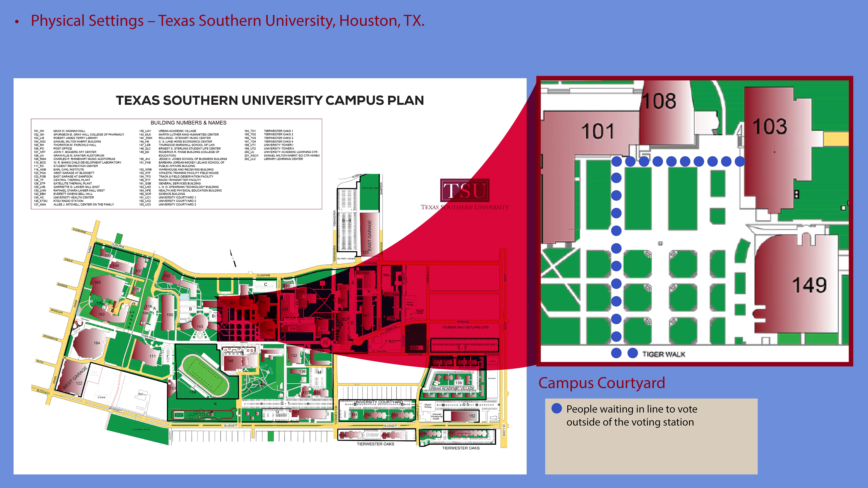The height and width of the screenshot is (488, 868).
Task: Click 'LIBRARY LEARNING CENTER' legend row
Action: (274, 159)
